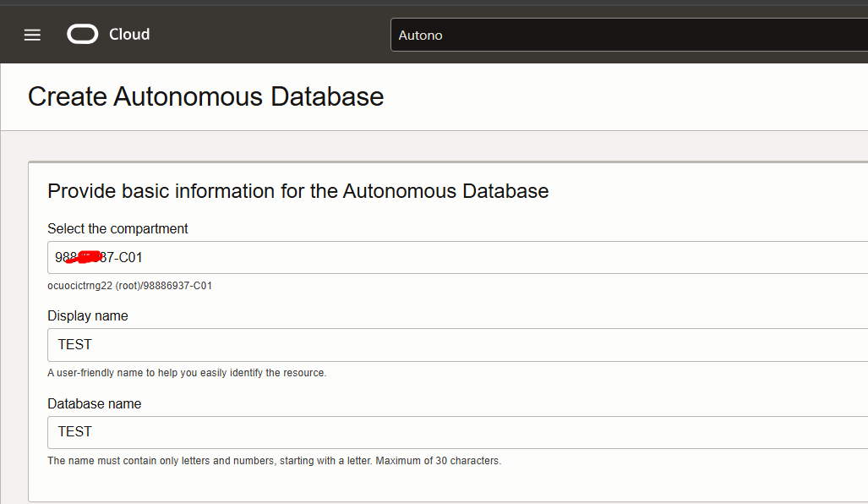Image resolution: width=868 pixels, height=504 pixels.
Task: Click the "A user-friendly name" hint text
Action: pyautogui.click(x=187, y=373)
